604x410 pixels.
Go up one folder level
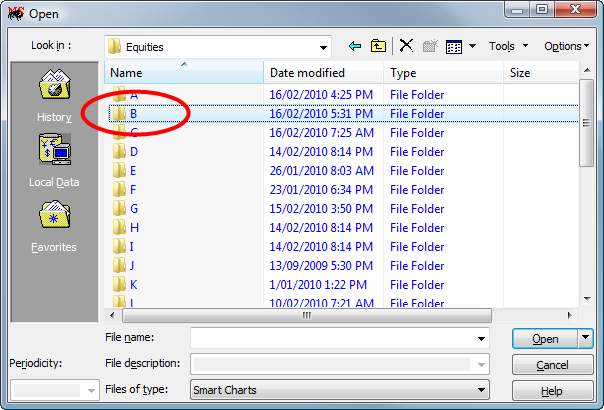click(378, 46)
